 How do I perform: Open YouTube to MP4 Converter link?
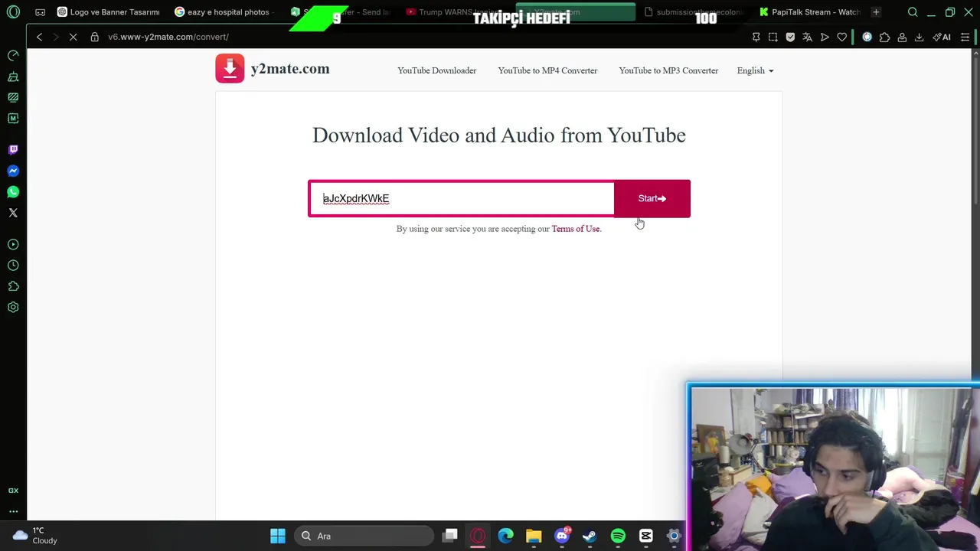[x=547, y=70]
